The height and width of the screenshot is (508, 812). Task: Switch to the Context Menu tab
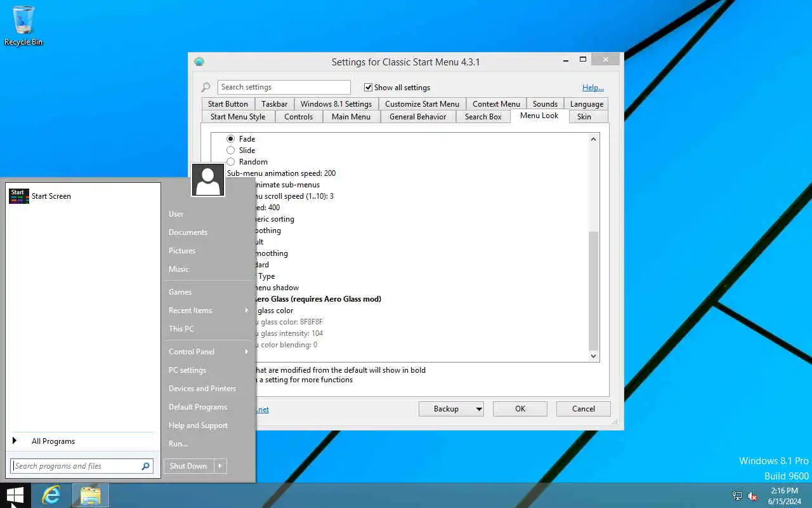[496, 104]
